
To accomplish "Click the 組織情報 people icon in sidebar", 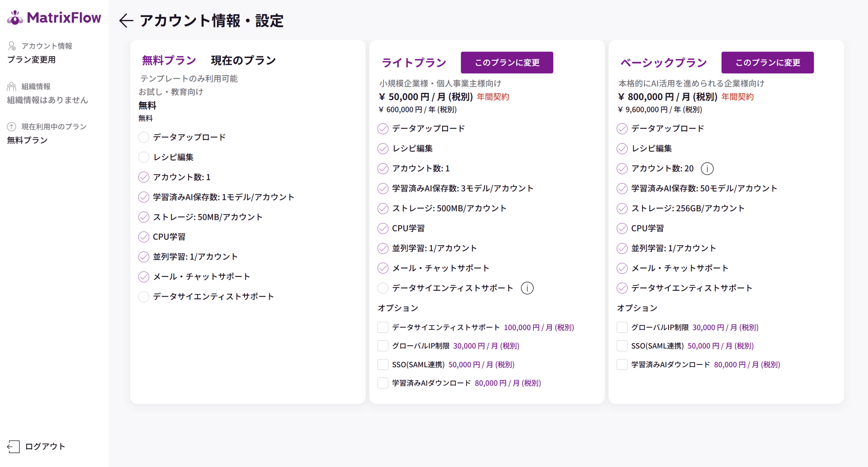I will point(12,86).
